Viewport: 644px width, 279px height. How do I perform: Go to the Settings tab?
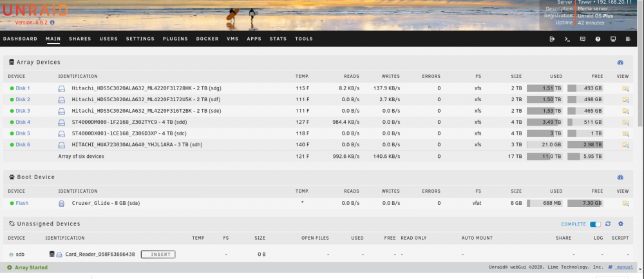pyautogui.click(x=140, y=39)
